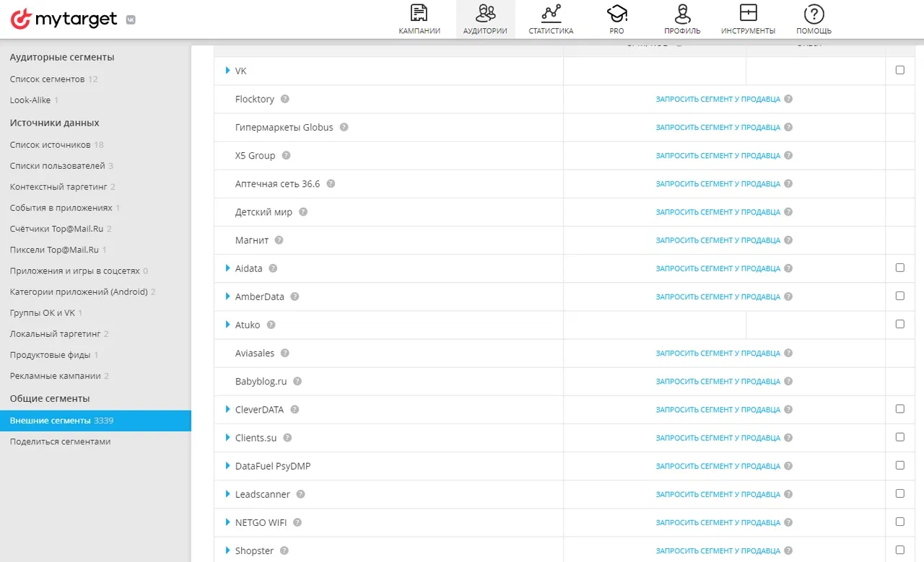
Task: Switch to the Аудитории tab
Action: click(485, 19)
